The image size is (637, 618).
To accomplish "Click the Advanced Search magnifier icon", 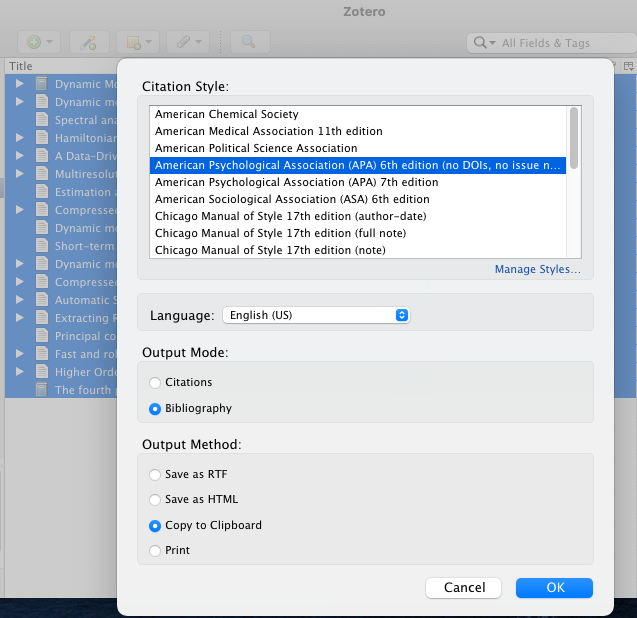I will click(249, 42).
